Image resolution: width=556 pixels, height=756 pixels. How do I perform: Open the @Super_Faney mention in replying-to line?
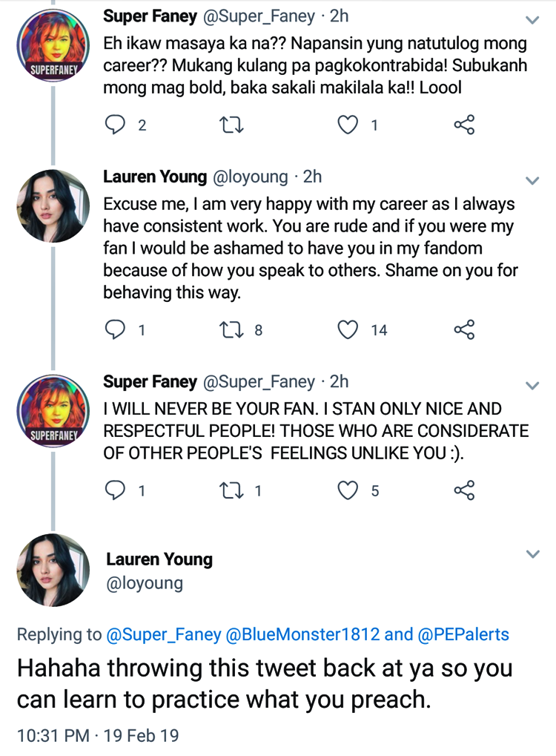[x=164, y=634]
